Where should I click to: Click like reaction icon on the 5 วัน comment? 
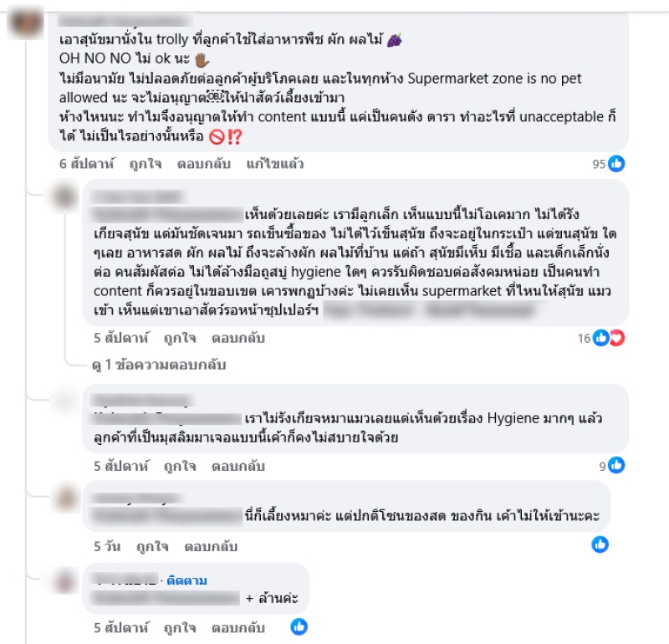pyautogui.click(x=600, y=544)
